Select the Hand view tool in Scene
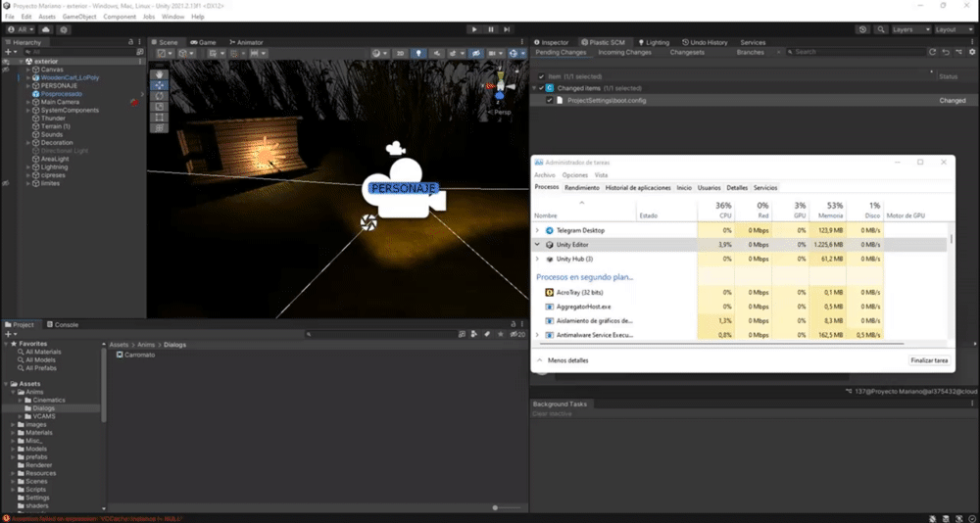 [x=161, y=74]
